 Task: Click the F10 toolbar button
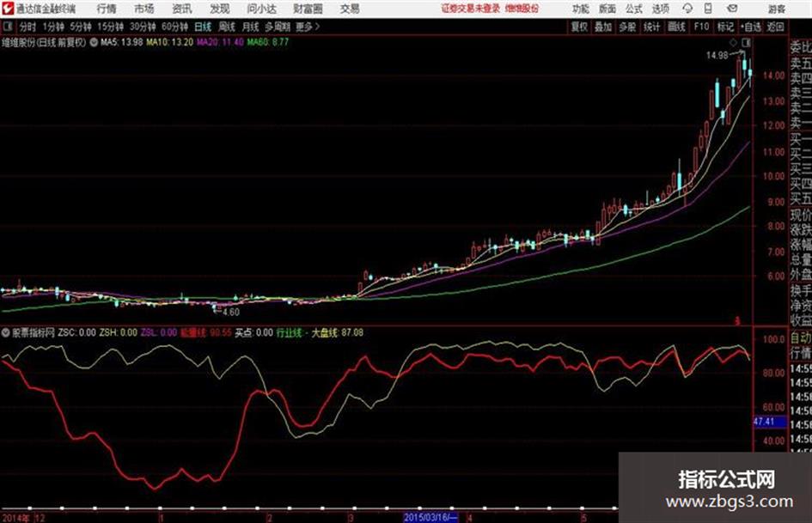[x=701, y=27]
